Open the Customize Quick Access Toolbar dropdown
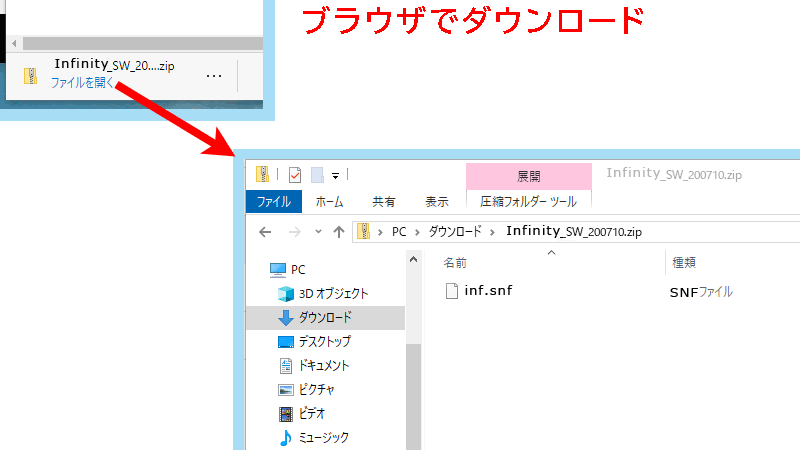This screenshot has height=450, width=800. tap(336, 175)
